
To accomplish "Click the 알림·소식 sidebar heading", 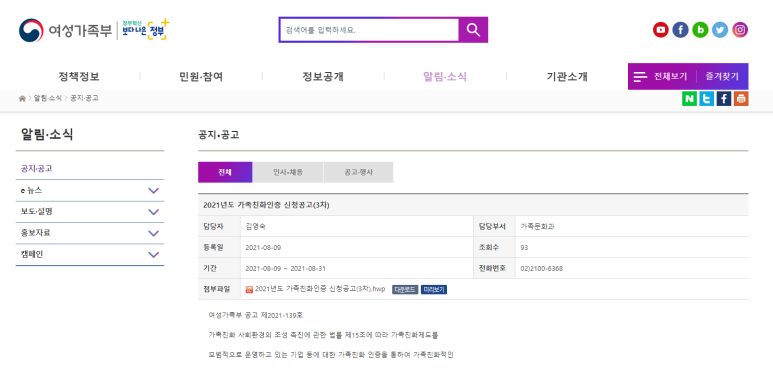I will [47, 135].
